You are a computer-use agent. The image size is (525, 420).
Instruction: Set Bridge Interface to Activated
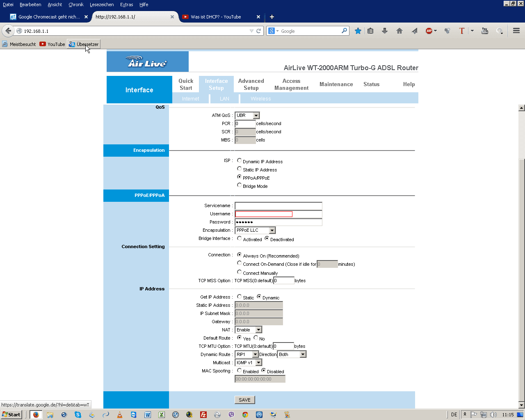tap(240, 239)
